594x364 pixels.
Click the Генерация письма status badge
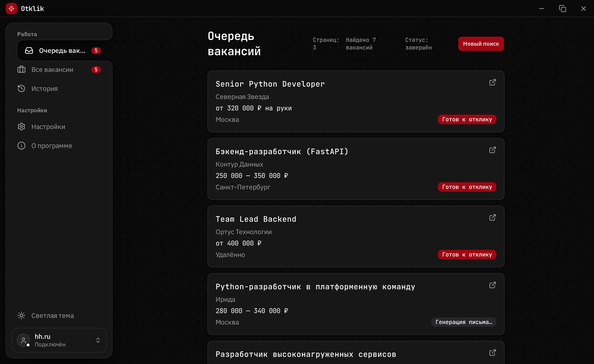click(x=464, y=322)
